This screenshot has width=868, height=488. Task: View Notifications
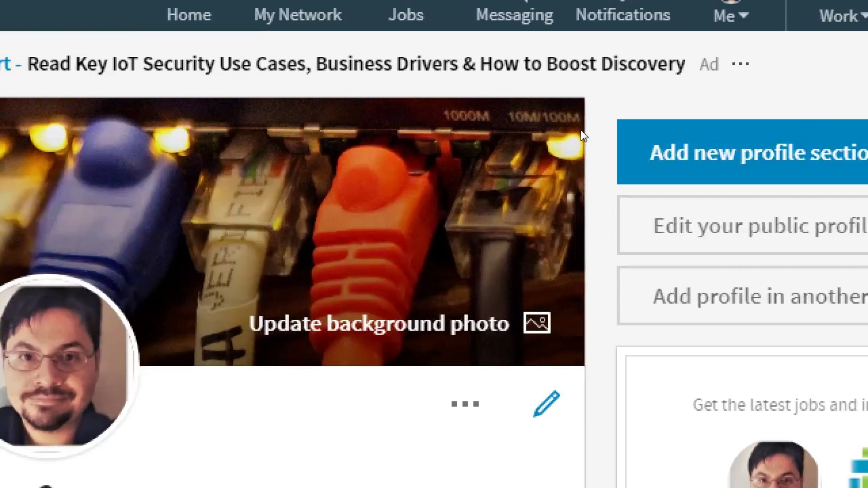(623, 15)
